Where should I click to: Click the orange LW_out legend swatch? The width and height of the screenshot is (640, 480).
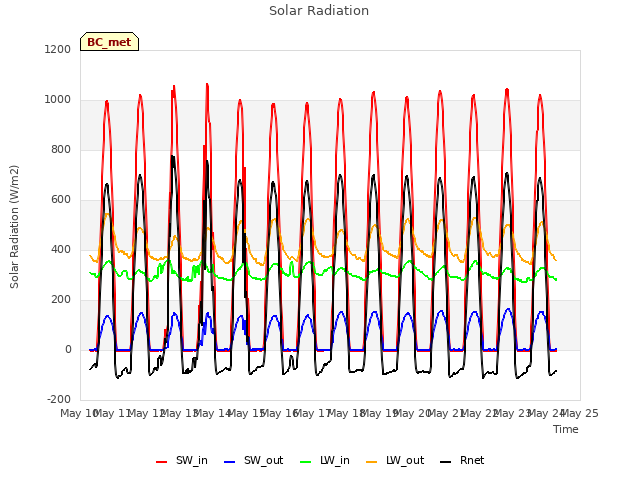[x=372, y=462]
